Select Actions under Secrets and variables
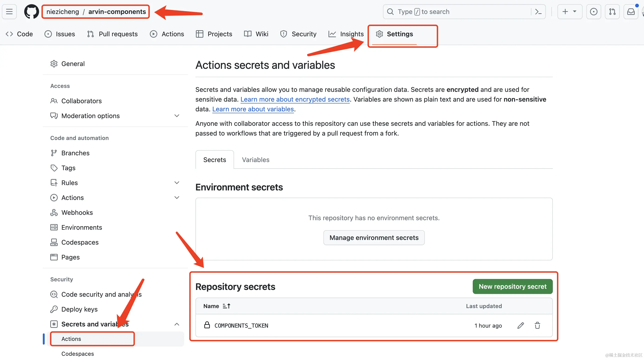Viewport: 644px width, 359px height. tap(115, 339)
